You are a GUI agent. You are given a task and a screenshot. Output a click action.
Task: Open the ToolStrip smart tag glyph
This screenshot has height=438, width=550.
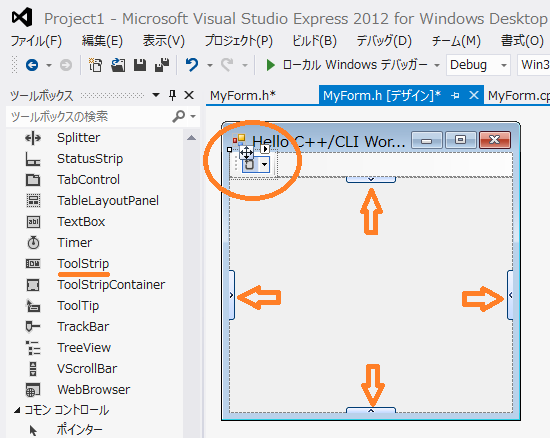pos(265,149)
